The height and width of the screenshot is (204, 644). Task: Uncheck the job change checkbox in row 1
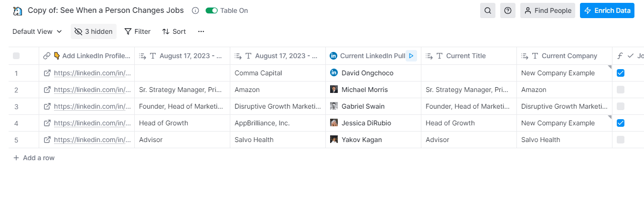pyautogui.click(x=621, y=73)
